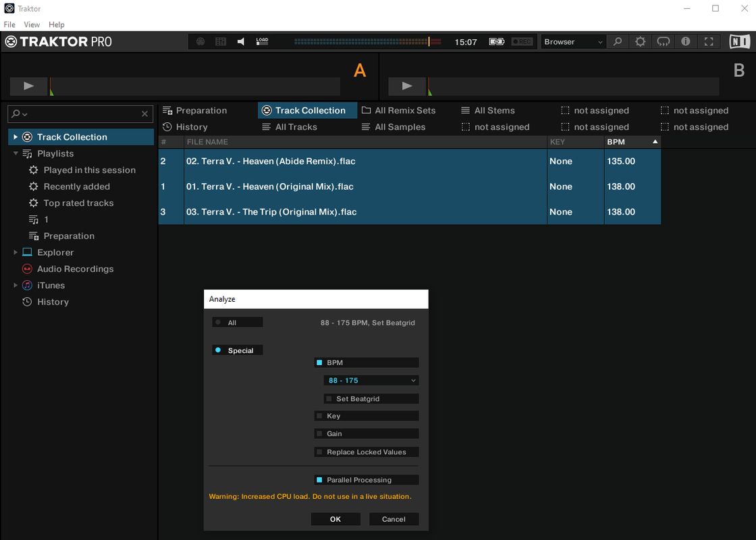Sort by KEY column header
Screen dimensions: 756x540
[x=576, y=142]
